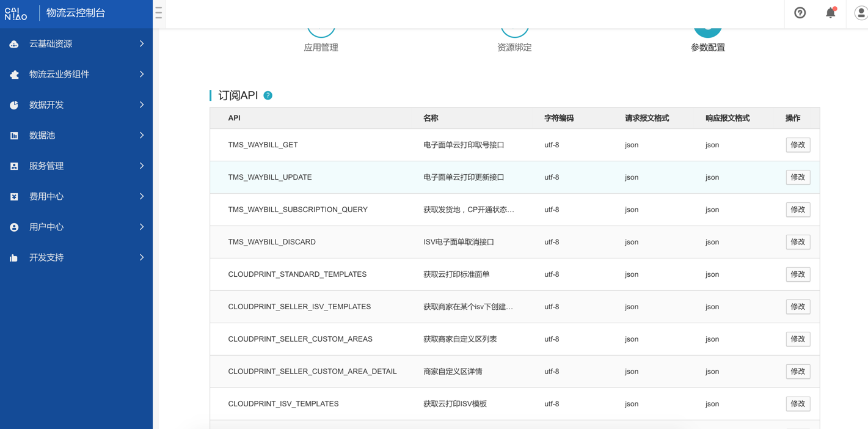
Task: Go to the 资源绑定 step
Action: tap(514, 48)
